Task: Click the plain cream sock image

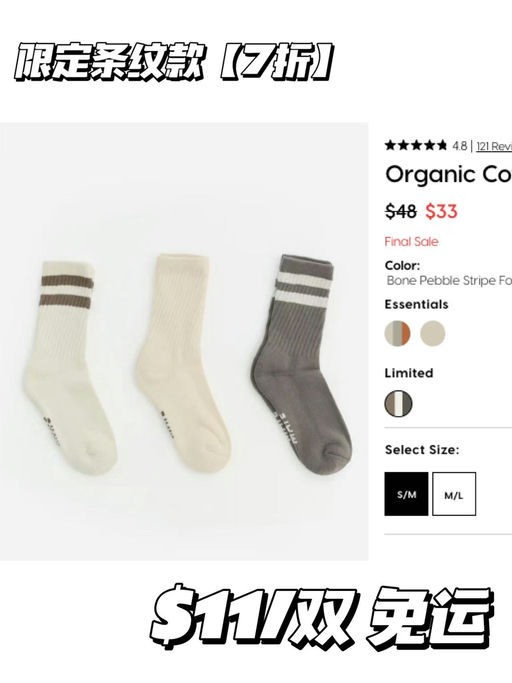Action: 182,361
